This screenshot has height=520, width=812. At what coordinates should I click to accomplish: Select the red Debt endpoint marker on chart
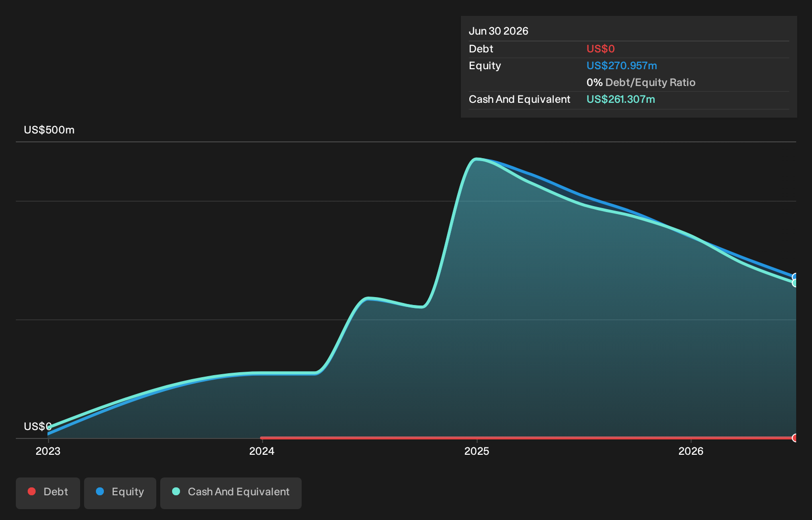tap(795, 438)
